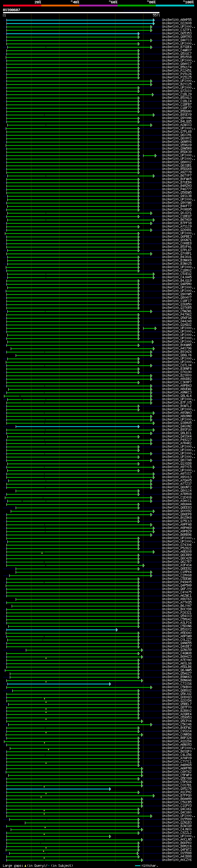Screen dimensions: 197x868
Task: Select hit label UniRef100_A3F4S4
Action: click(x=177, y=565)
